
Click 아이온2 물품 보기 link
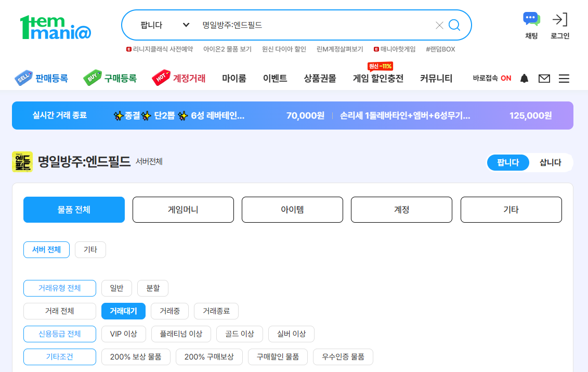[227, 49]
